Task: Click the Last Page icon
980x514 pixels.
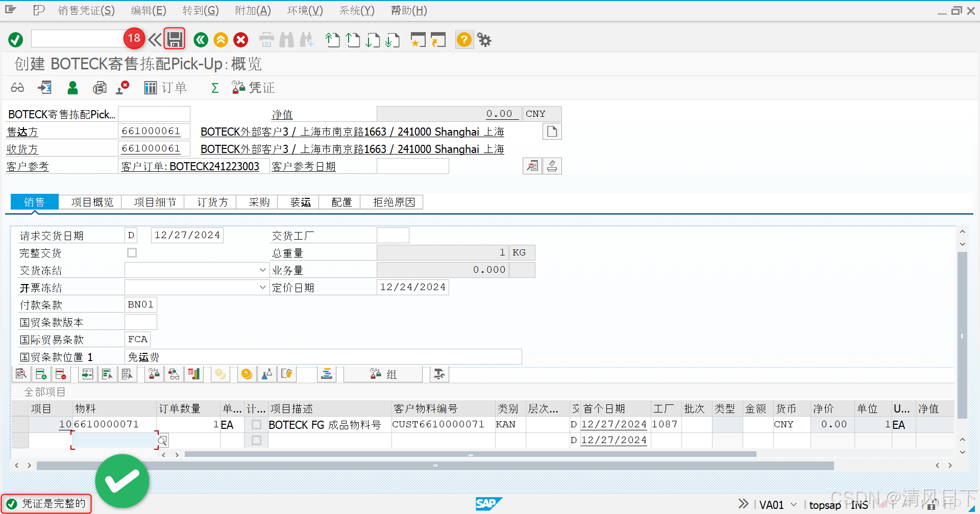Action: [x=393, y=40]
